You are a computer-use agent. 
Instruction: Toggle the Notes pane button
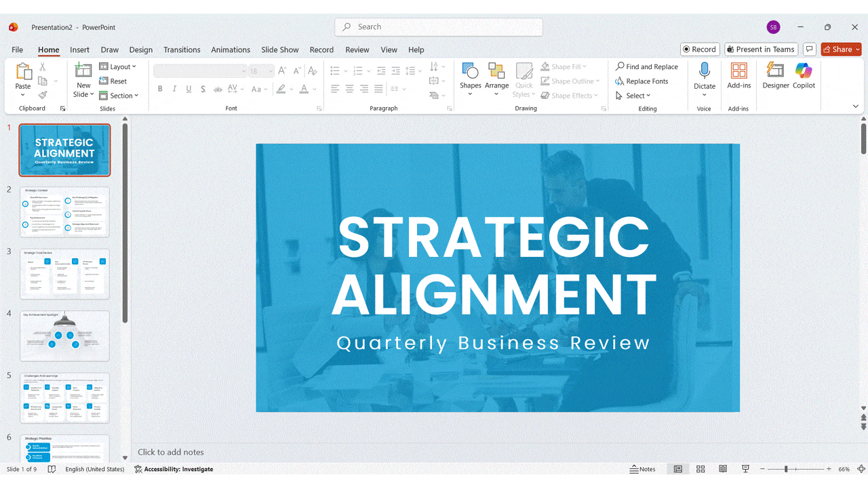(642, 469)
